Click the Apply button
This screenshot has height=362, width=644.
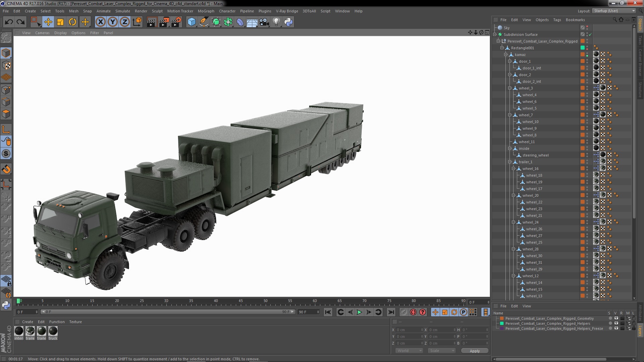tap(475, 351)
